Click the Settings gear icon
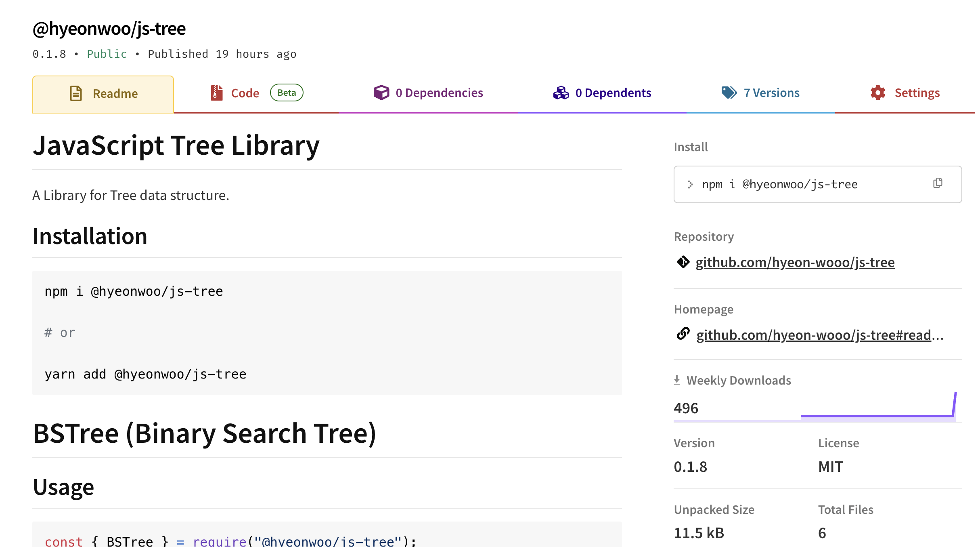 [x=877, y=93]
